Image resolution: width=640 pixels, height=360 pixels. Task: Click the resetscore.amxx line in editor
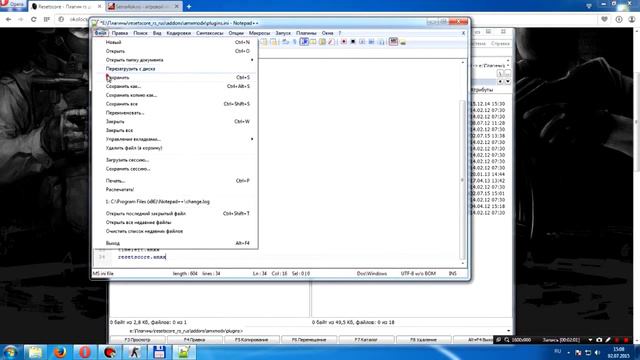(142, 257)
